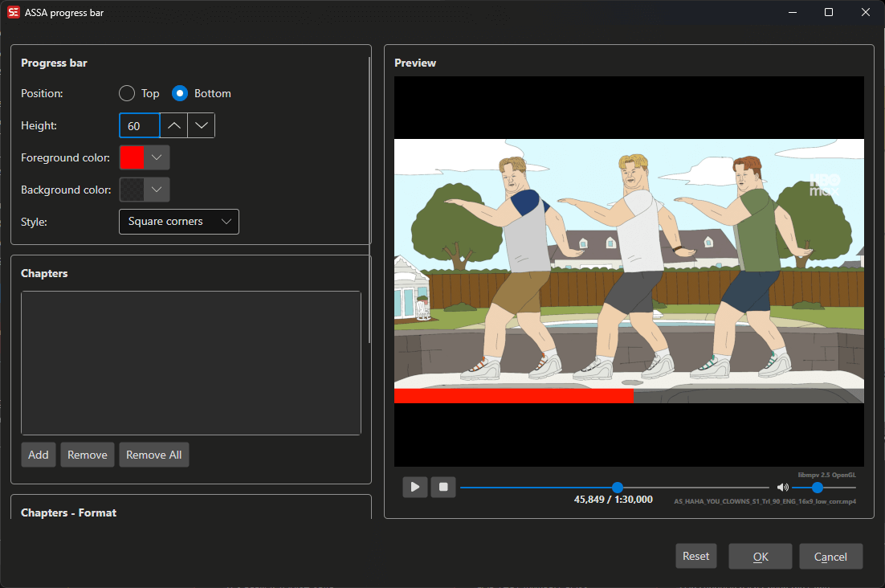The height and width of the screenshot is (588, 885).
Task: Select the Top position radio button
Action: click(x=127, y=93)
